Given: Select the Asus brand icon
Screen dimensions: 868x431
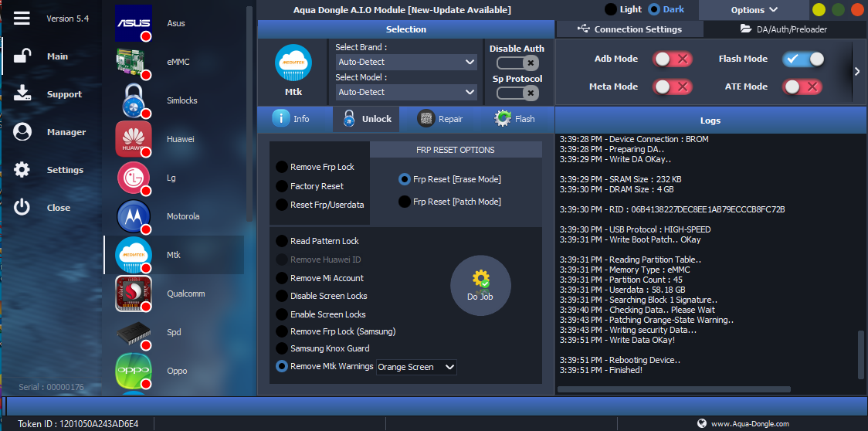Looking at the screenshot, I should tap(134, 23).
